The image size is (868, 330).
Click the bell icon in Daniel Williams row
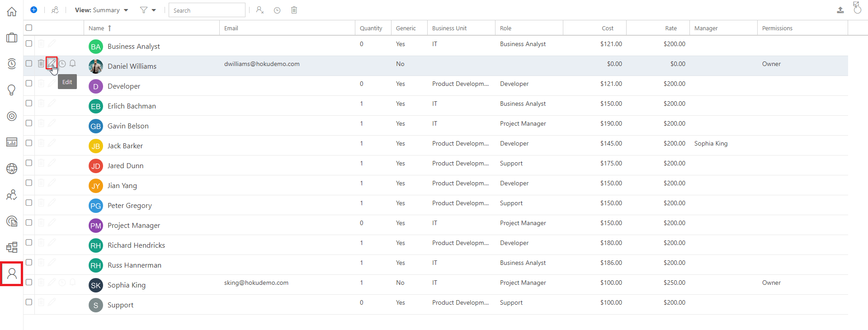(x=72, y=64)
